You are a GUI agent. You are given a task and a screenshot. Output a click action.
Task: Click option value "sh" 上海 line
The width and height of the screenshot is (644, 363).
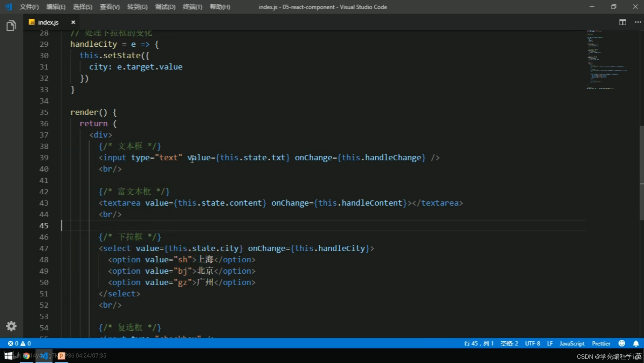(x=182, y=260)
